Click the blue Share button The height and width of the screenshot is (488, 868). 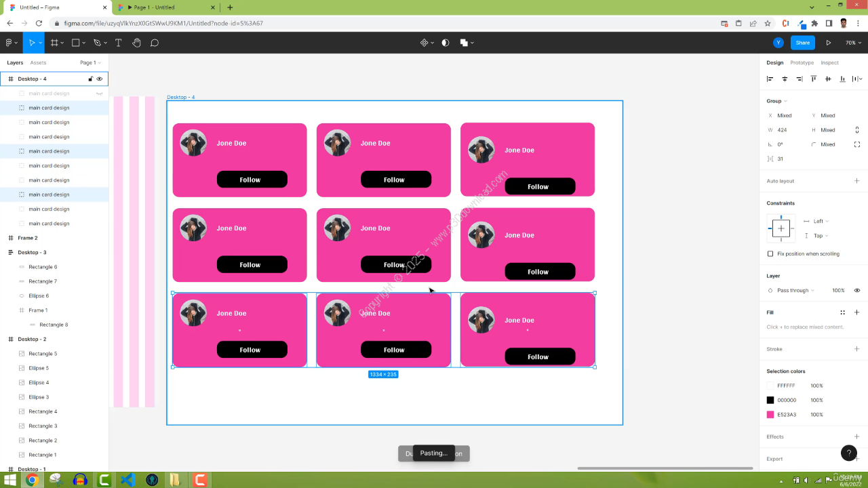[803, 43]
